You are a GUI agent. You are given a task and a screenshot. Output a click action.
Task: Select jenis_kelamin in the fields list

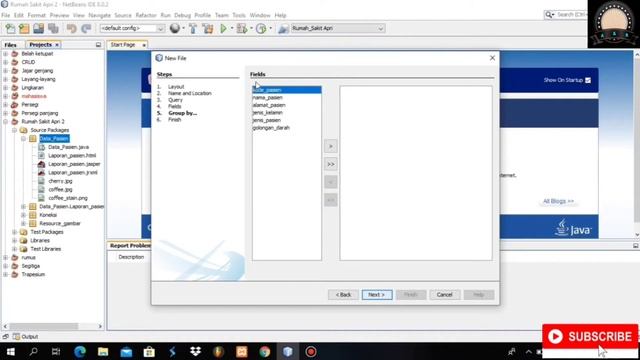[x=287, y=113]
